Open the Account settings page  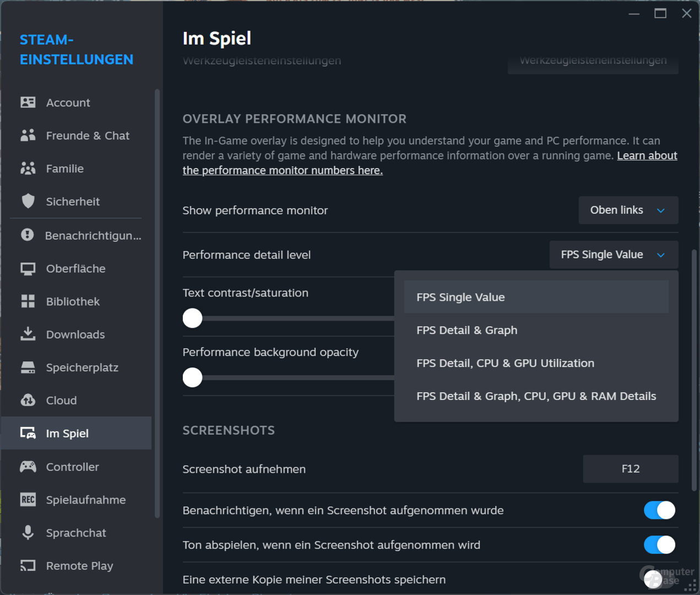[76, 102]
